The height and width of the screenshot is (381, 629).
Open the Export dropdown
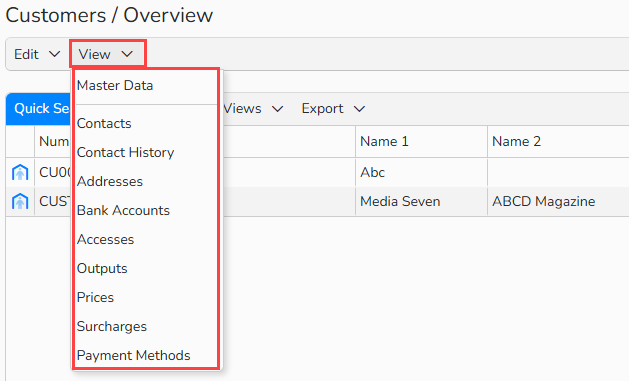tap(333, 109)
